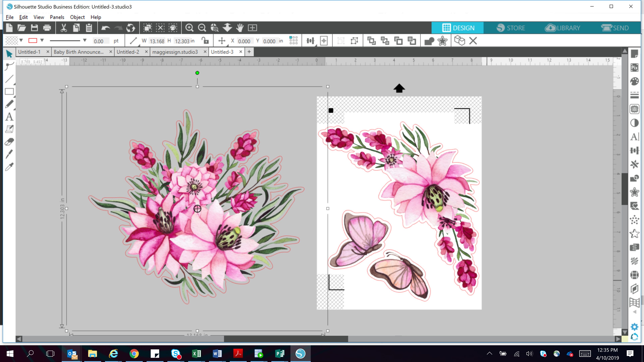This screenshot has height=362, width=644.
Task: Select the Draw a Rectangle tool
Action: (x=9, y=92)
